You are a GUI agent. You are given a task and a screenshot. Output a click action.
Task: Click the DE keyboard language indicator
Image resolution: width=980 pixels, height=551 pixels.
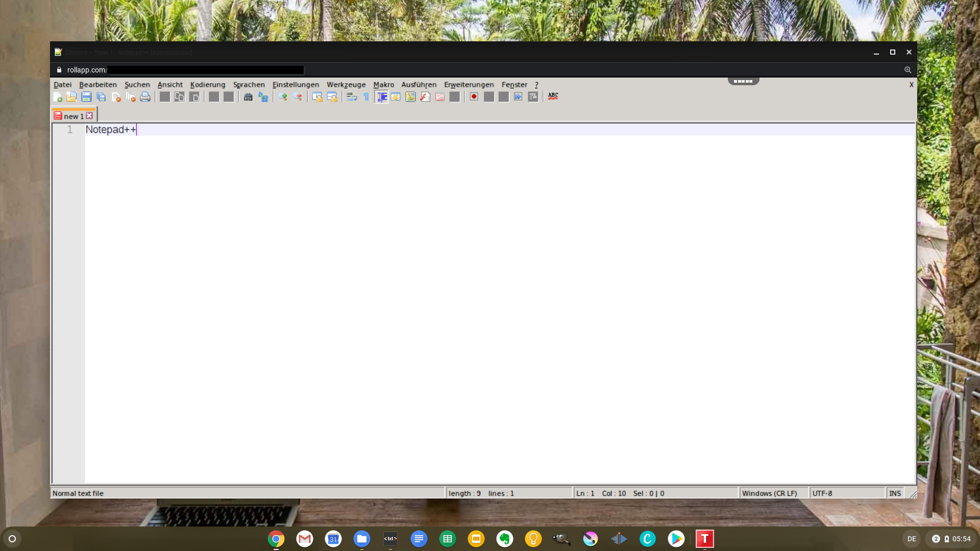coord(912,539)
